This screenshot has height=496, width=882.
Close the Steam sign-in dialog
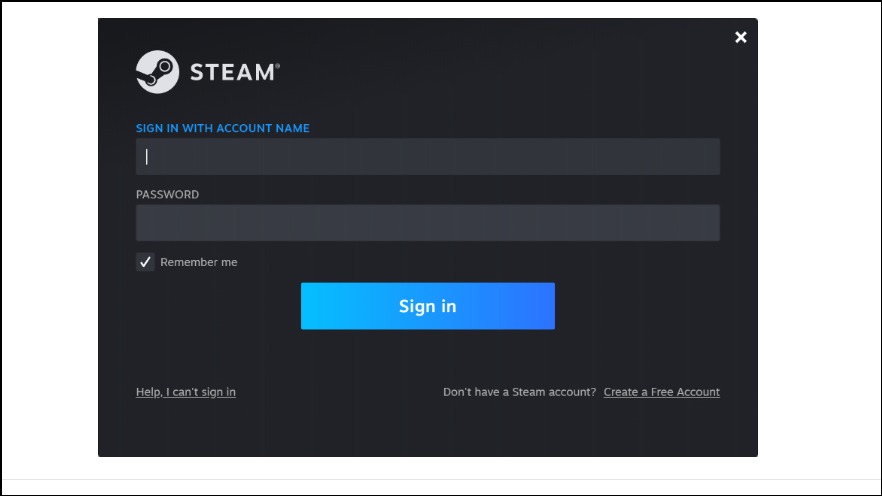click(741, 37)
